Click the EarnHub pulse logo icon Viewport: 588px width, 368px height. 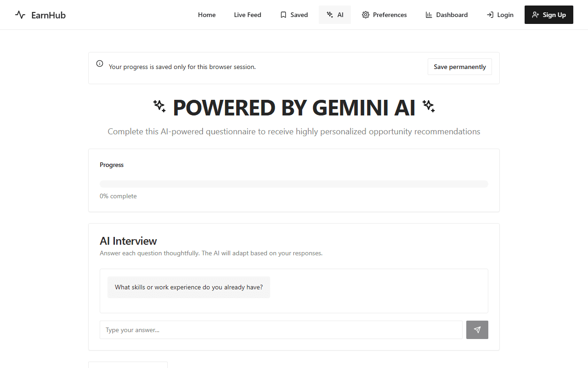point(20,15)
